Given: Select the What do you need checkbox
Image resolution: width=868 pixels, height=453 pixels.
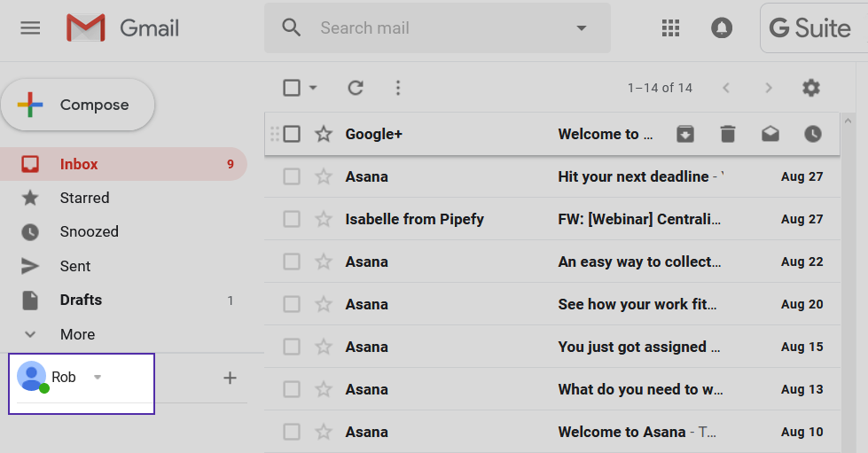Looking at the screenshot, I should [292, 389].
